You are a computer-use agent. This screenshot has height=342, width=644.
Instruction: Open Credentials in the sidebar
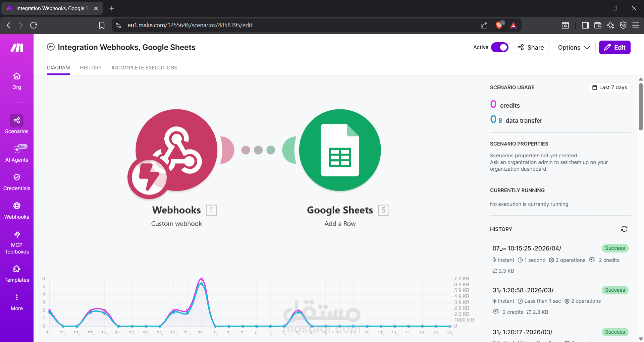tap(17, 182)
